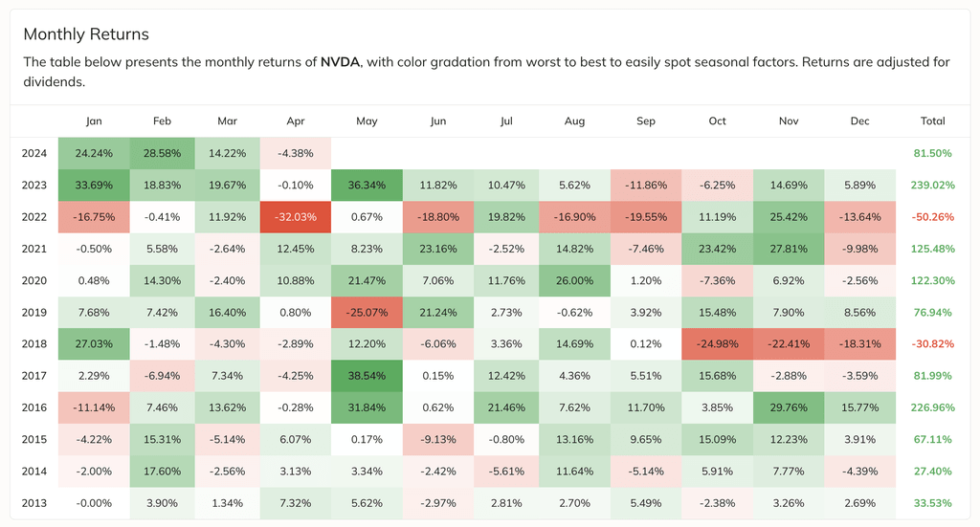Viewport: 980px width, 527px height.
Task: Click the 2022 total of -50.26%
Action: click(x=932, y=216)
